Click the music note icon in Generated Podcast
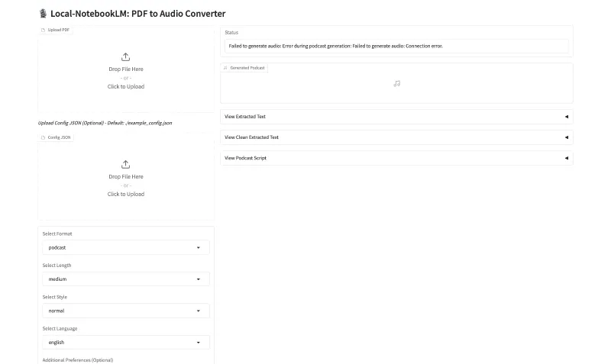Screen dimensions: 611x364 click(396, 83)
